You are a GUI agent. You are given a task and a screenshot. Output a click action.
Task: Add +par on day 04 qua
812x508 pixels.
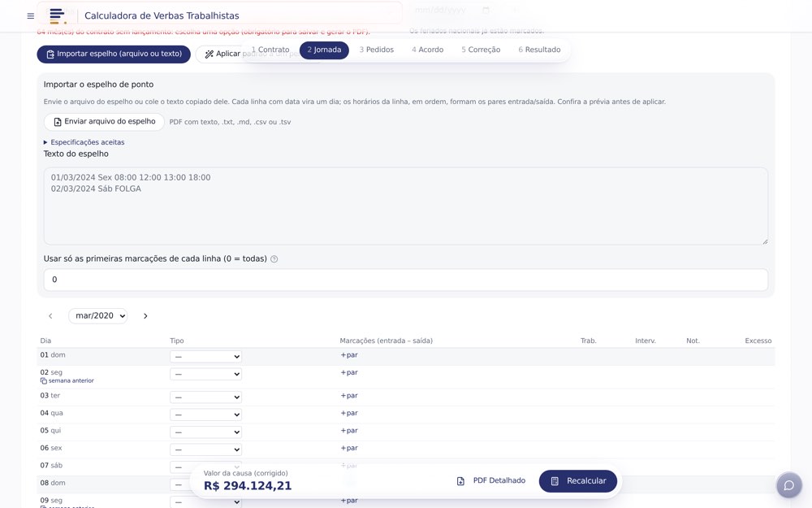click(x=349, y=413)
